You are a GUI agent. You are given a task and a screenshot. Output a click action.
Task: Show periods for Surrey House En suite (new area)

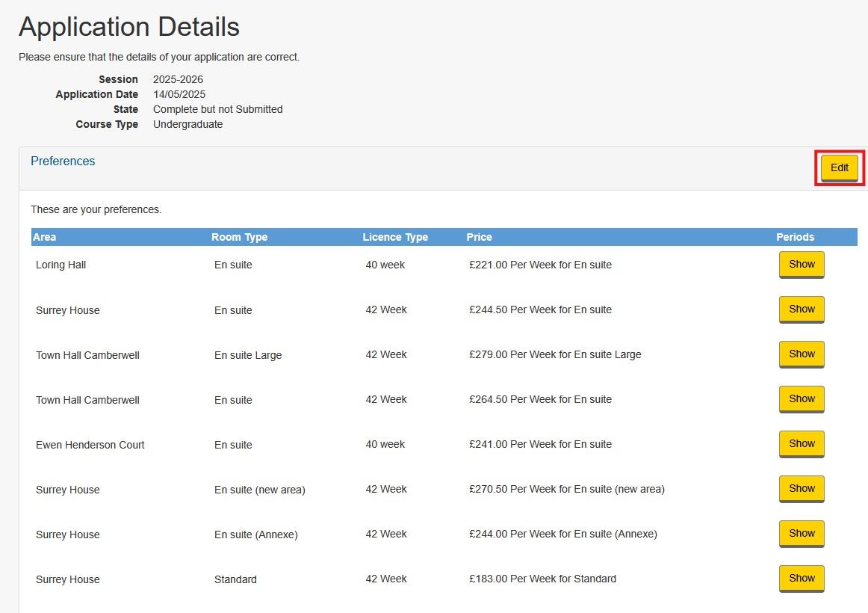click(801, 488)
